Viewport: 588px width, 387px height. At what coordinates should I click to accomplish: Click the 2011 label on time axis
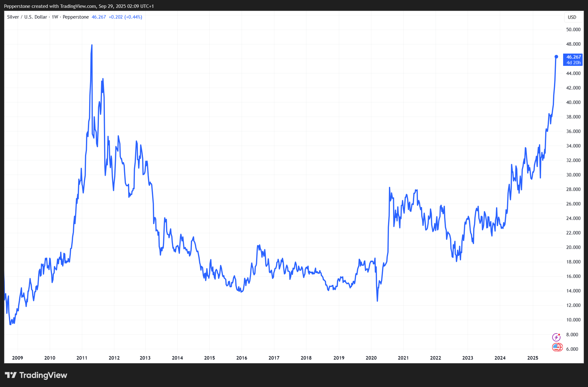(82, 358)
